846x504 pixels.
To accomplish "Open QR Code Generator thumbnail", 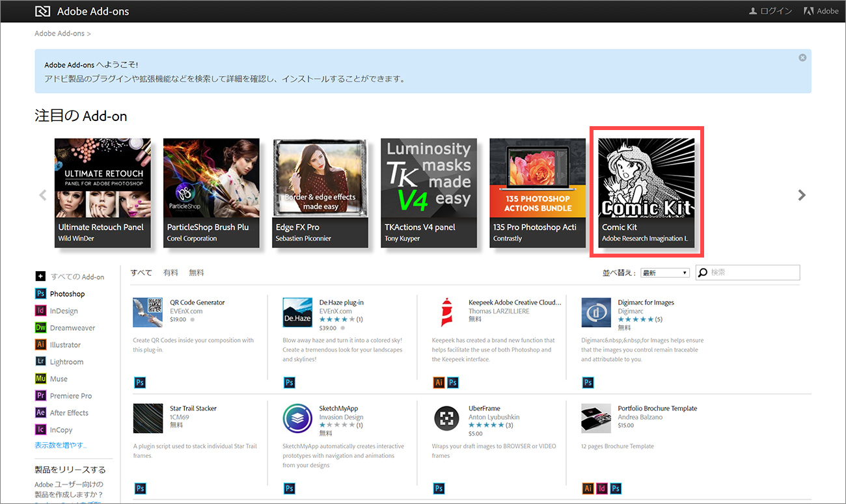I will coord(148,312).
